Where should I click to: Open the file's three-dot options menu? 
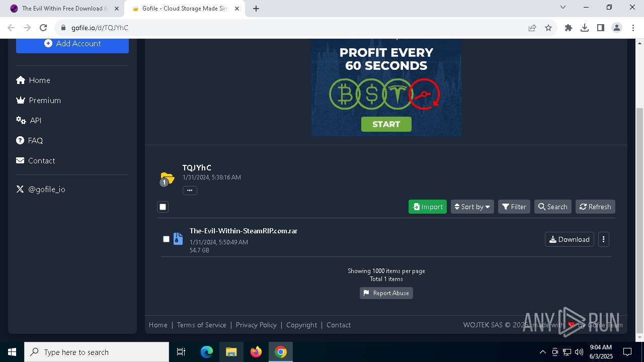pos(603,239)
